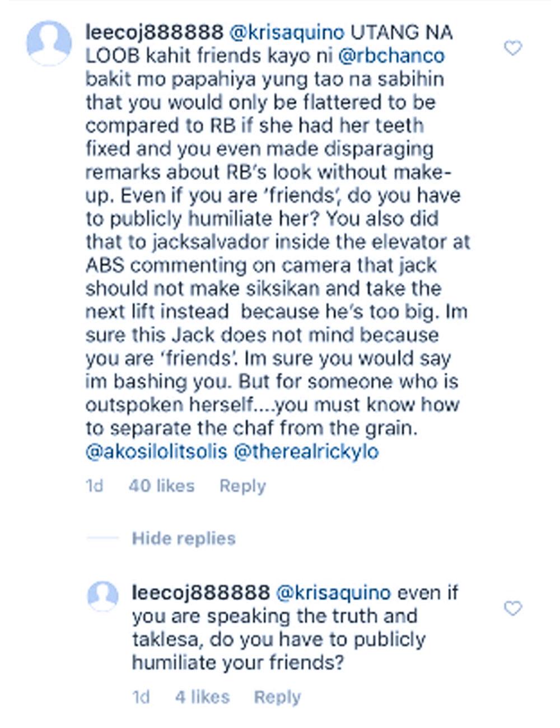Open the small avatar on the reply comment
The width and height of the screenshot is (560, 728).
(x=103, y=596)
